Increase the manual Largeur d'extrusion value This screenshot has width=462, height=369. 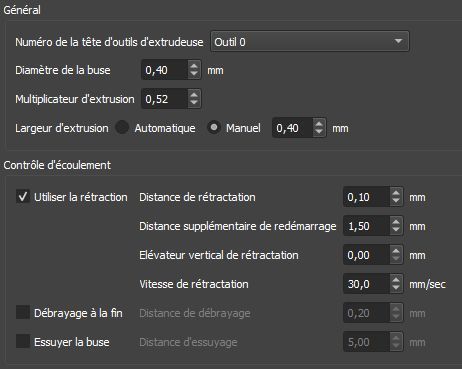point(319,123)
